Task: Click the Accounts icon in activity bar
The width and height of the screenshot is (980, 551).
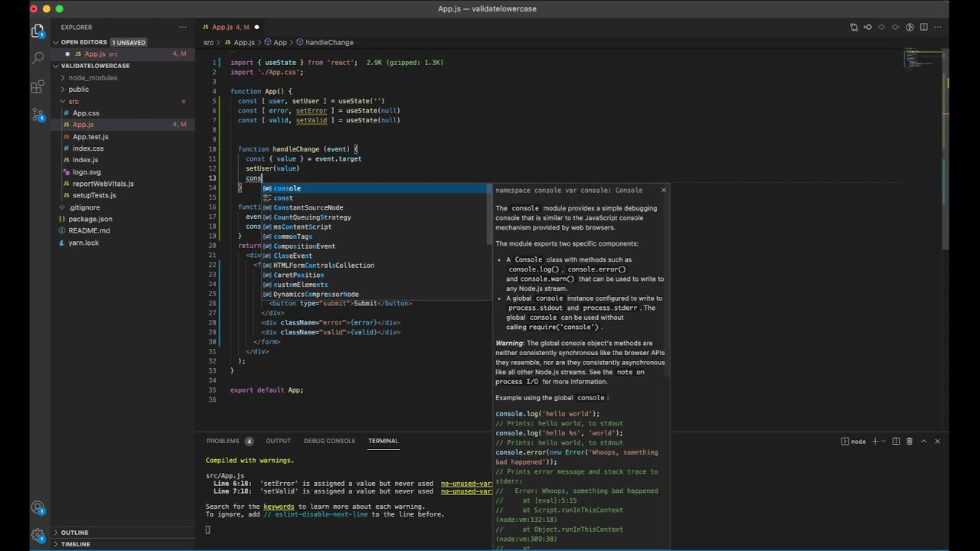Action: (38, 508)
